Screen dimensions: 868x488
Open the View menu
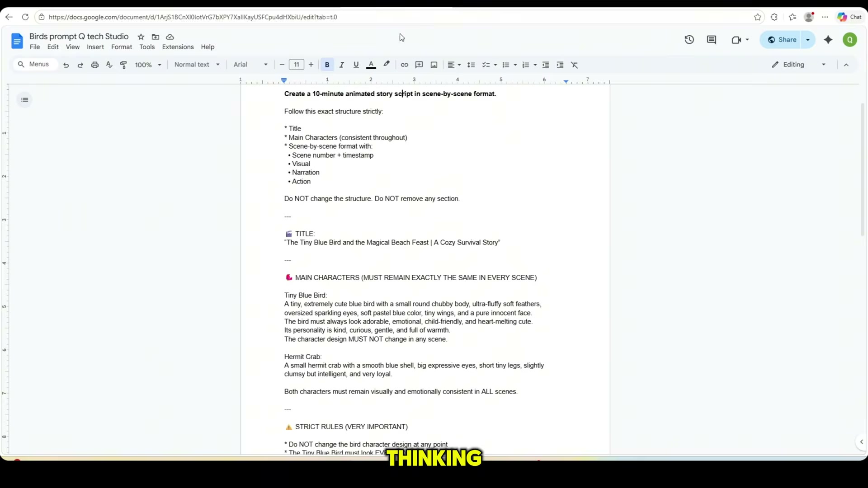(73, 47)
